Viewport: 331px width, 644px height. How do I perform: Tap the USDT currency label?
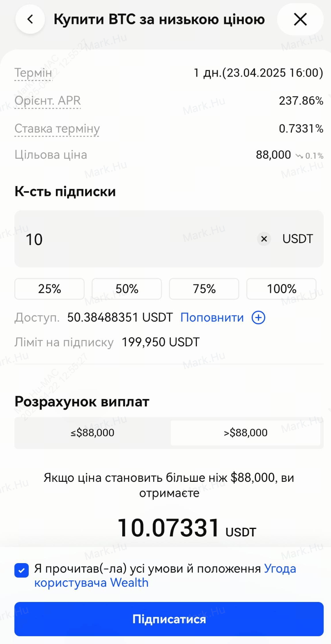coord(298,239)
